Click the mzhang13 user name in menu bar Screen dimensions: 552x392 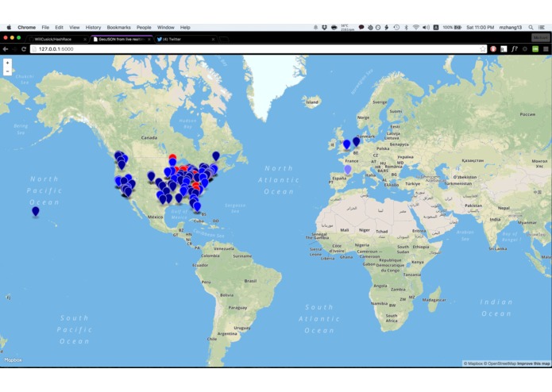tap(511, 28)
